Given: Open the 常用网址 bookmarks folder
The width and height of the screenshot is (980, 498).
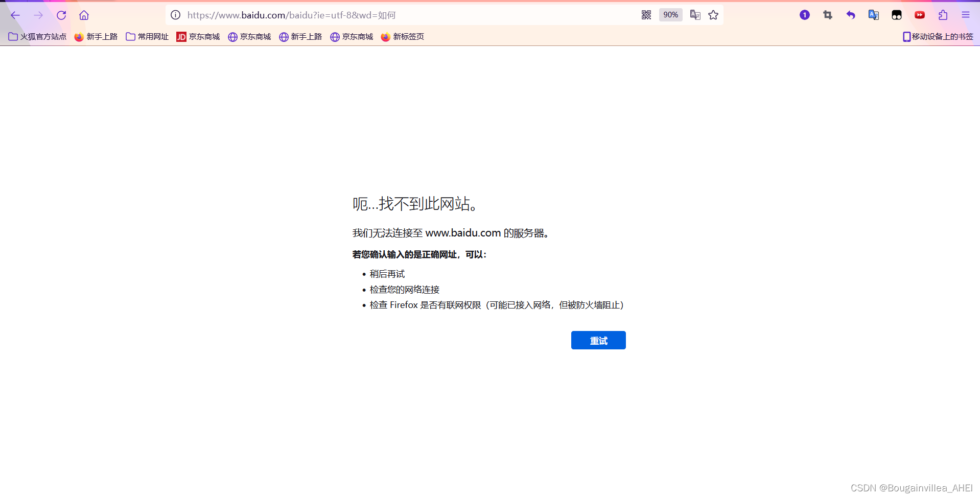Looking at the screenshot, I should click(147, 36).
